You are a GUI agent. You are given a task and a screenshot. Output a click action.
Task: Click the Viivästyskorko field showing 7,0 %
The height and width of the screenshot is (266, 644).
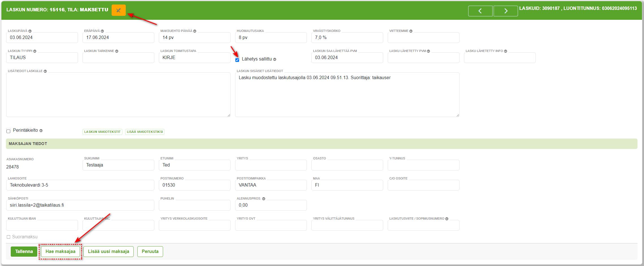pyautogui.click(x=347, y=38)
